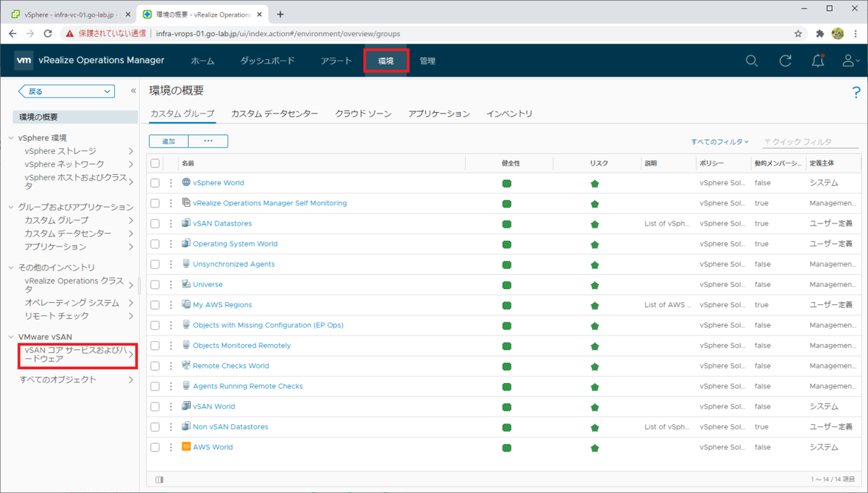Viewport: 868px width, 493px height.
Task: Collapse the left navigation panel
Action: [x=133, y=91]
